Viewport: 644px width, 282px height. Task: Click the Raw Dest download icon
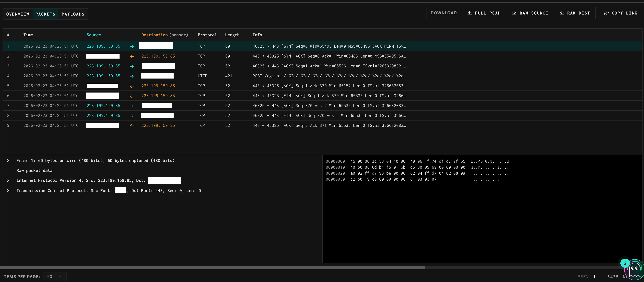tap(562, 13)
